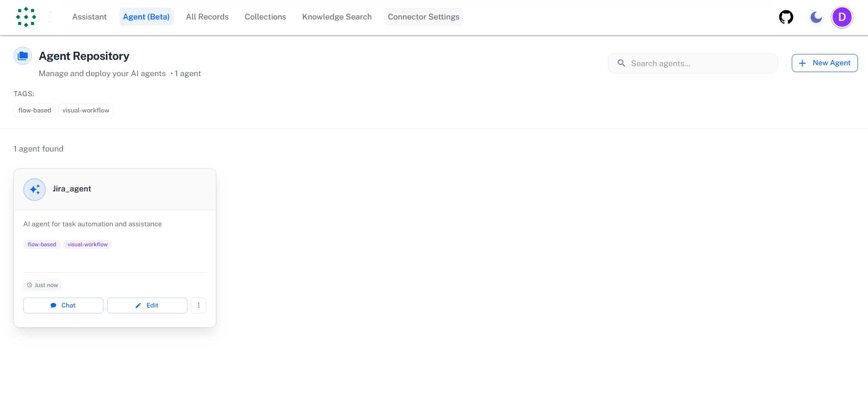Click the visual-workflow tag badge on the card
The width and height of the screenshot is (868, 410).
87,244
